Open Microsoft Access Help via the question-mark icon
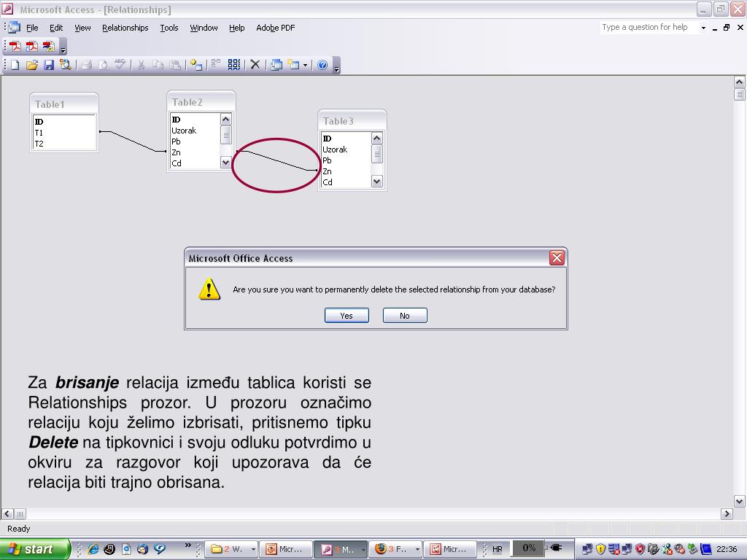Screen dimensions: 747x560 (x=322, y=65)
